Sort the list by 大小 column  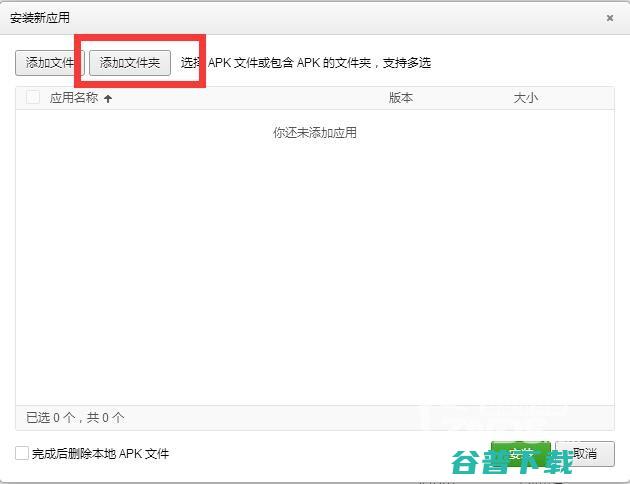525,98
